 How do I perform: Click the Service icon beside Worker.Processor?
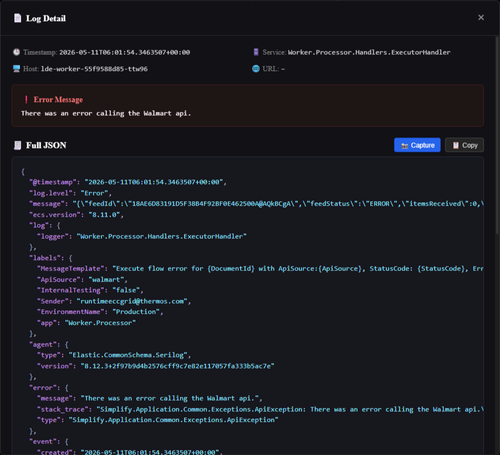pyautogui.click(x=256, y=52)
